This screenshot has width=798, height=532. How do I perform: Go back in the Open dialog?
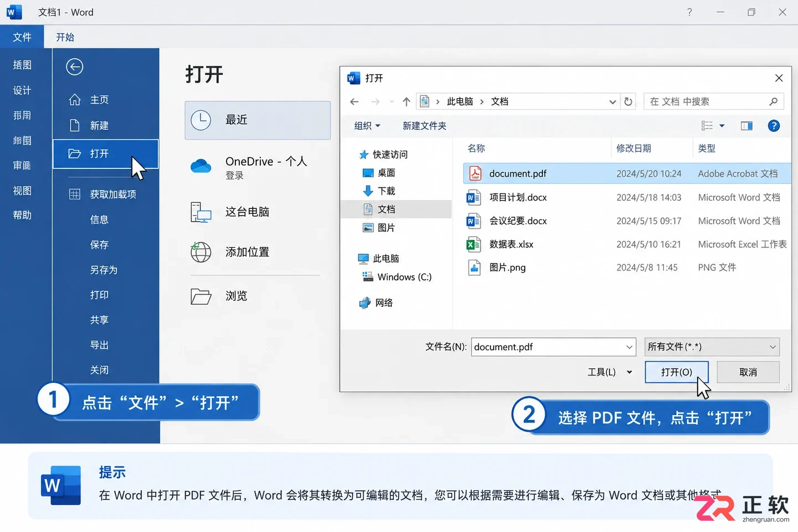click(x=355, y=101)
